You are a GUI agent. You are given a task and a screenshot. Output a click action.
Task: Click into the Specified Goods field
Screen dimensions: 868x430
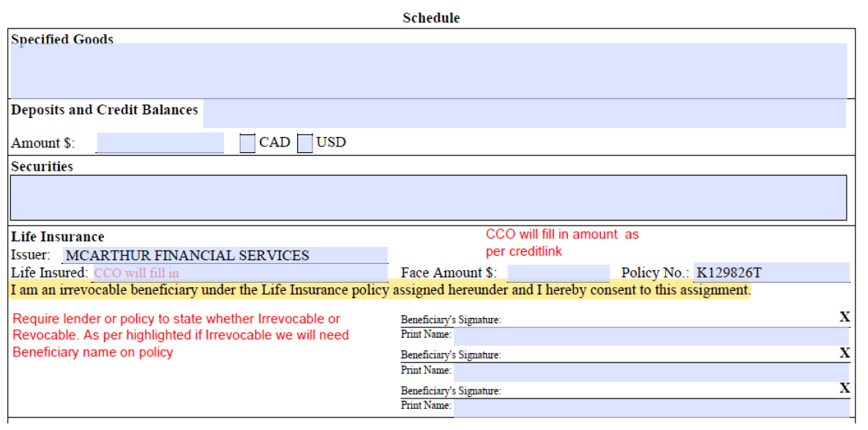428,70
